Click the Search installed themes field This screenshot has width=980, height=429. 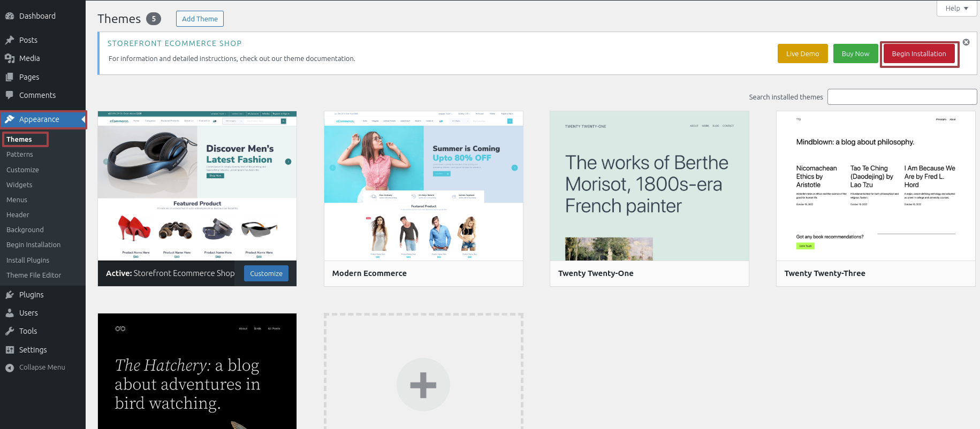point(902,97)
